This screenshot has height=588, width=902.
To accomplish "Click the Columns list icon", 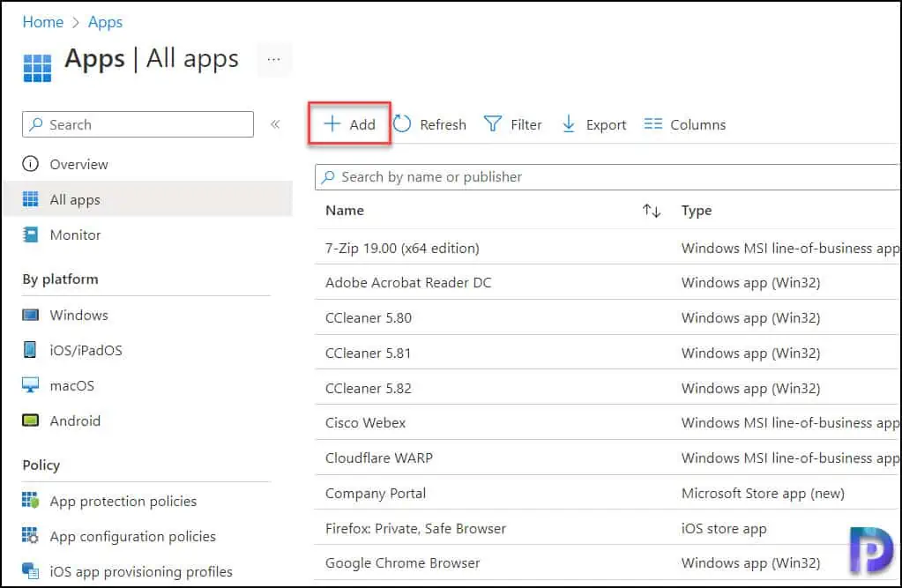I will 653,123.
